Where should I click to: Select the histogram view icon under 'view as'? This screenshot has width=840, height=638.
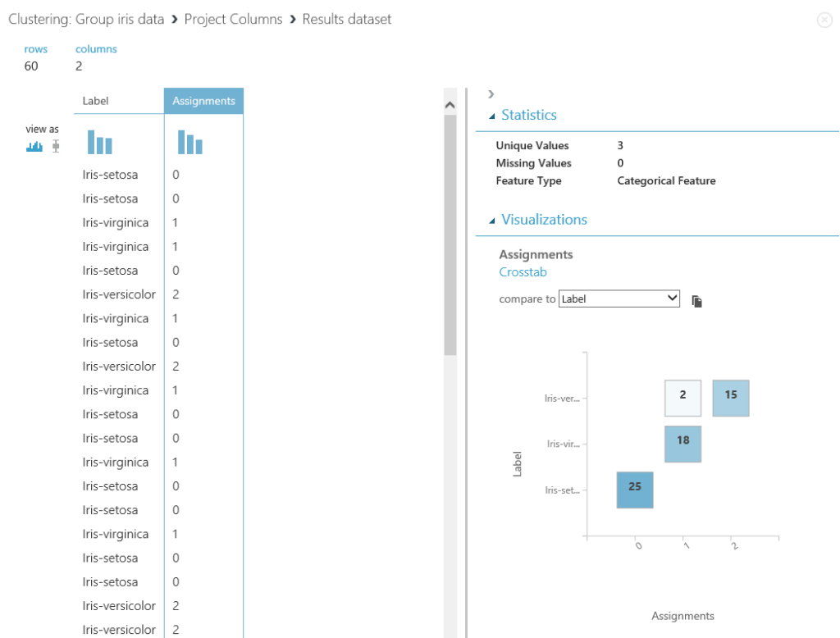click(x=34, y=144)
